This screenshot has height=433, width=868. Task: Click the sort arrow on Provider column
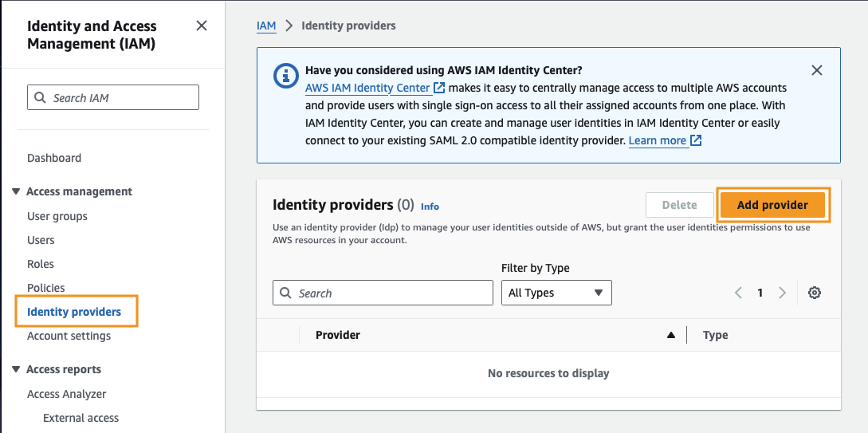671,335
